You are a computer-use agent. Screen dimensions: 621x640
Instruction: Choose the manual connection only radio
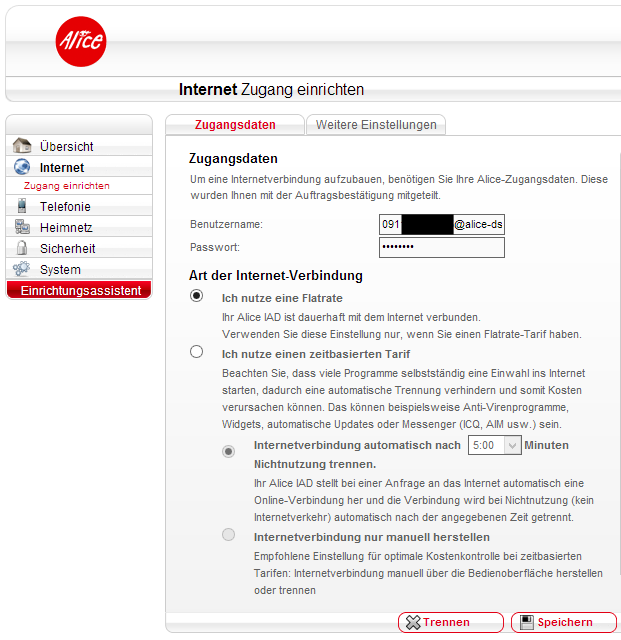(229, 534)
